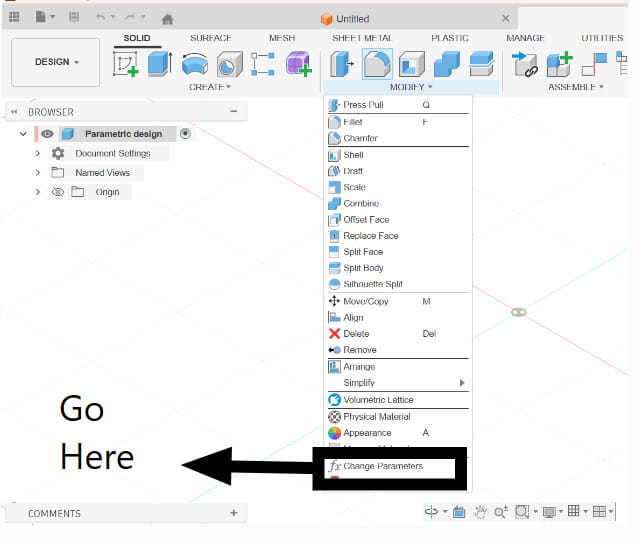Expand the Named Views node
This screenshot has width=640, height=543.
[x=38, y=173]
